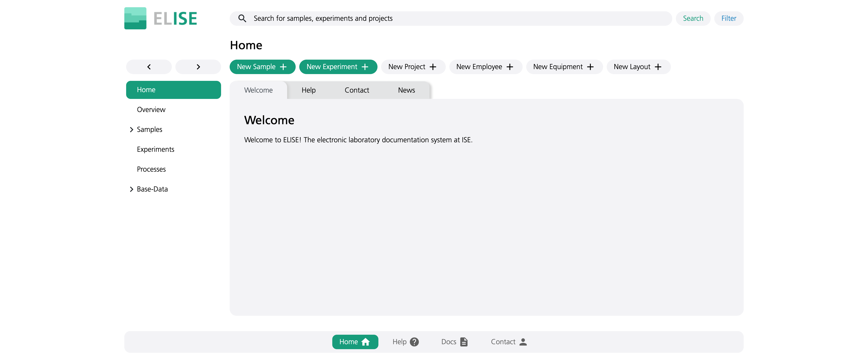Click the Experiments sidebar item
This screenshot has height=360, width=868.
click(x=156, y=149)
